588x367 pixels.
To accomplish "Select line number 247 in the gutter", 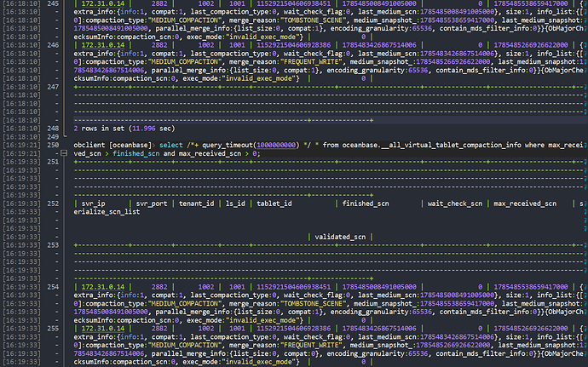I will click(53, 87).
